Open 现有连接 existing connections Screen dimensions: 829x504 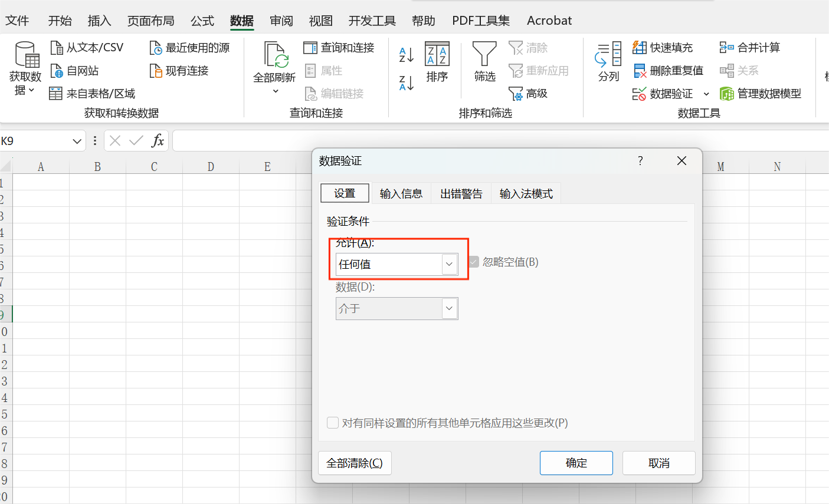179,71
